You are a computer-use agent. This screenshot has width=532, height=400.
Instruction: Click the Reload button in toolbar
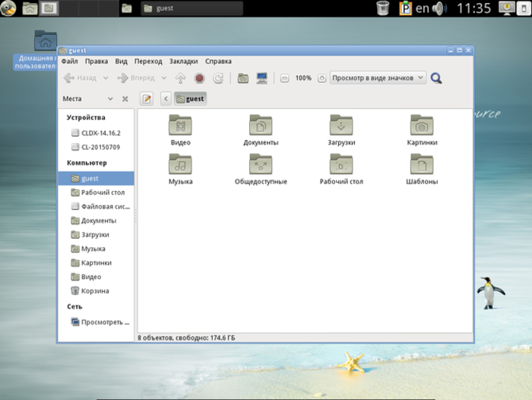coord(218,78)
